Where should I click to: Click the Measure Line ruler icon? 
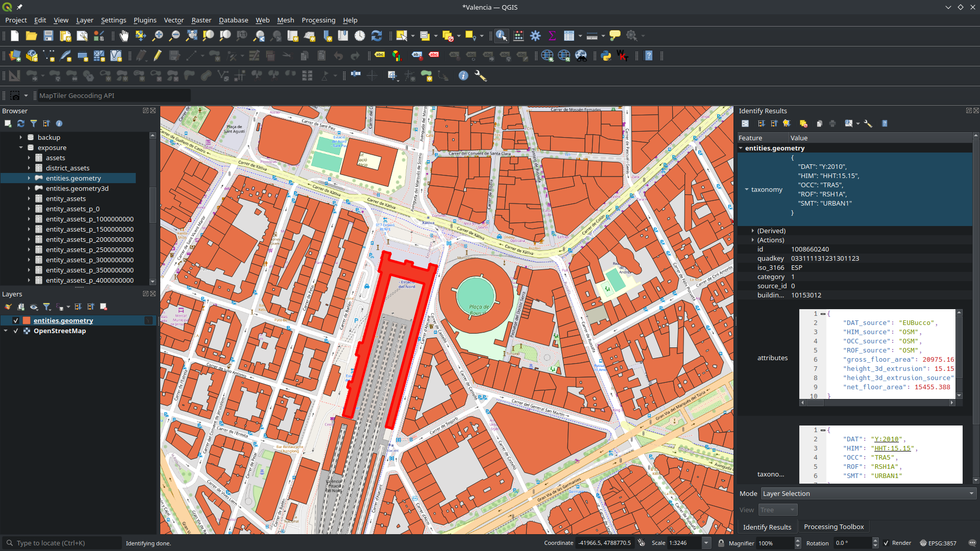point(592,36)
